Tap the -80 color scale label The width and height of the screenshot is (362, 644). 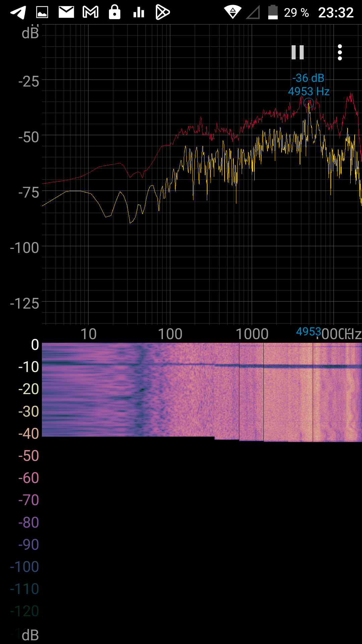(29, 523)
